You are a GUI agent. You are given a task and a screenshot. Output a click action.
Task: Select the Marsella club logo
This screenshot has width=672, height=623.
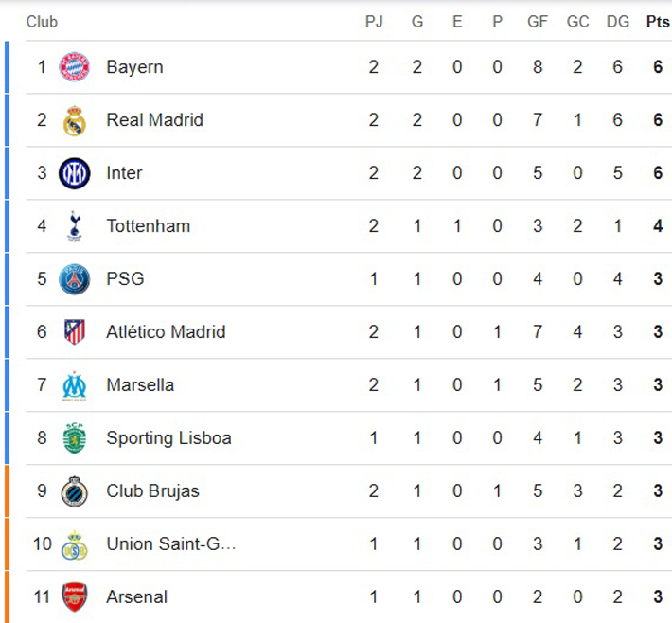tap(74, 385)
